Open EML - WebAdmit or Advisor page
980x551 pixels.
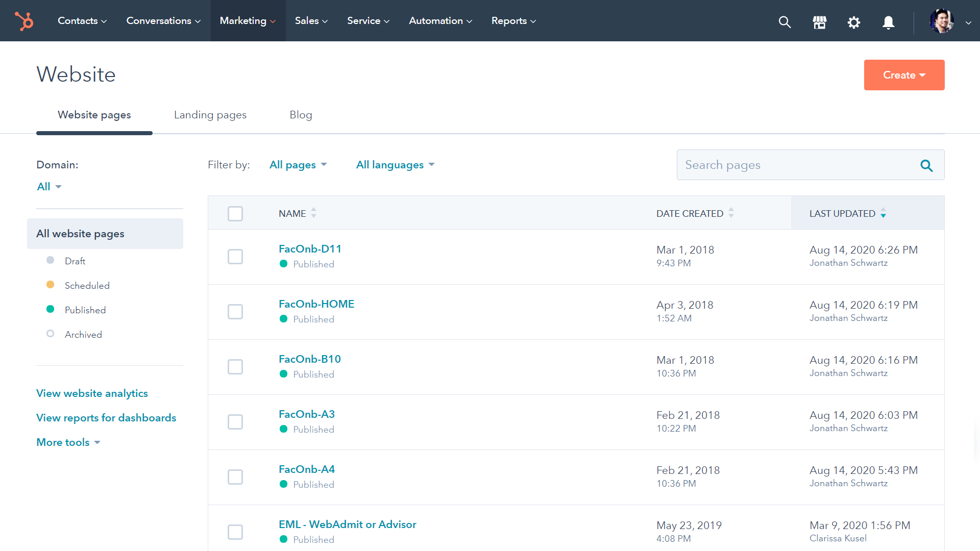pos(348,524)
